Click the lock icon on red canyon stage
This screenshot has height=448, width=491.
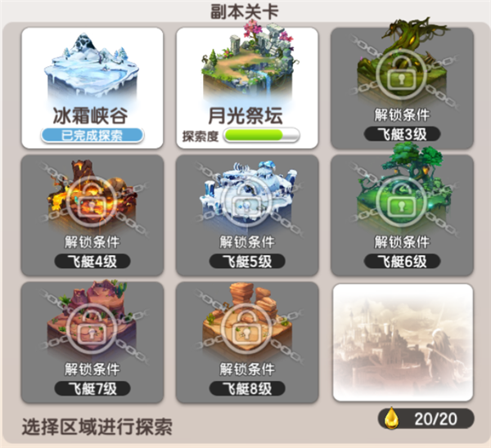(92, 329)
